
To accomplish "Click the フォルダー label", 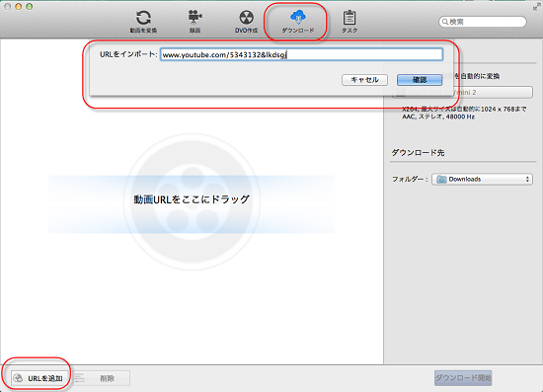I will coord(410,179).
